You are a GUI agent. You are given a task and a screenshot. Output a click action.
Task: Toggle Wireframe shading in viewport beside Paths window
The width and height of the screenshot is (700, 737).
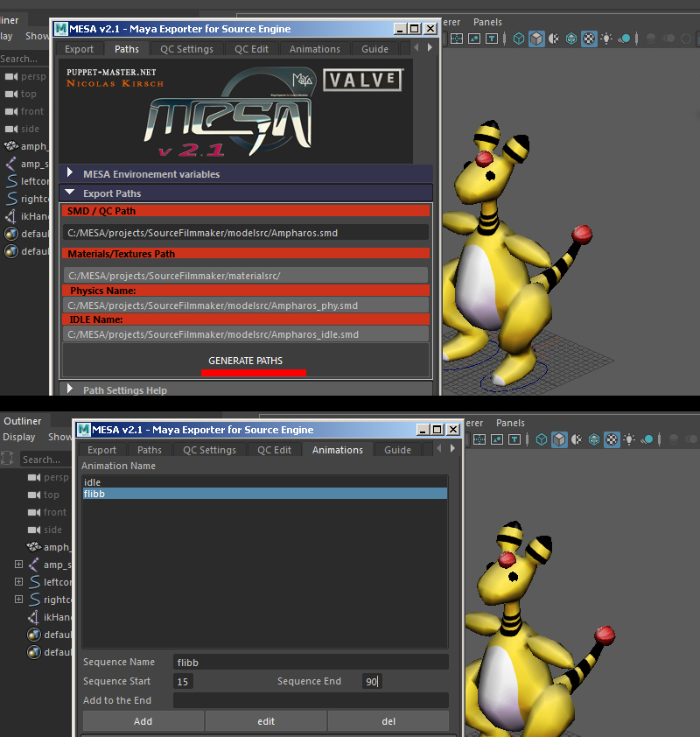519,39
